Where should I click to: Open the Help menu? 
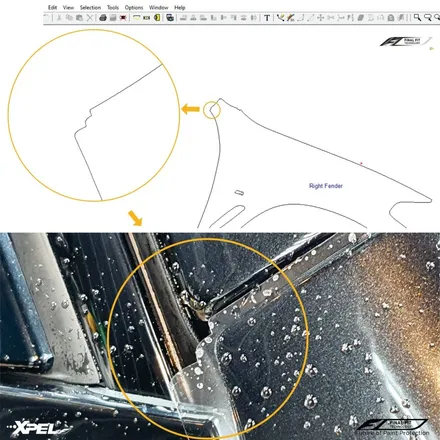tap(180, 7)
